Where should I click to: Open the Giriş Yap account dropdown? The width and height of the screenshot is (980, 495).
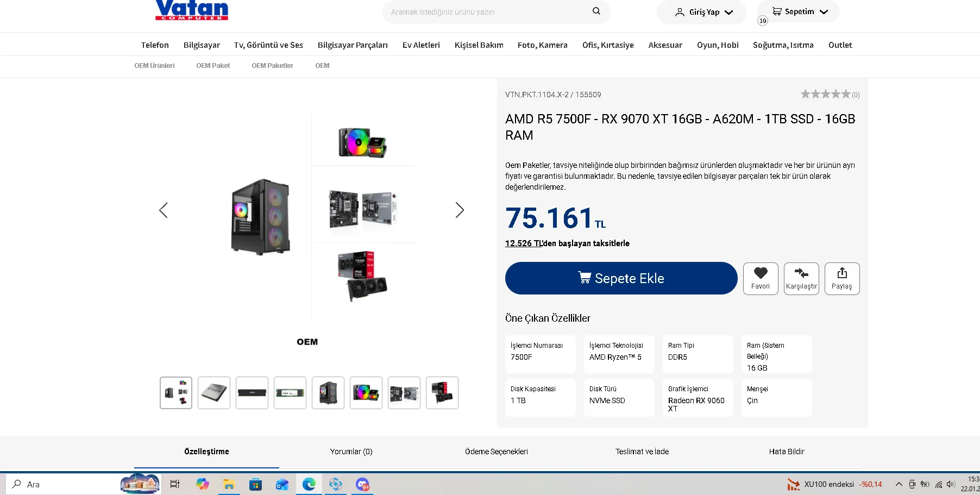pyautogui.click(x=701, y=12)
